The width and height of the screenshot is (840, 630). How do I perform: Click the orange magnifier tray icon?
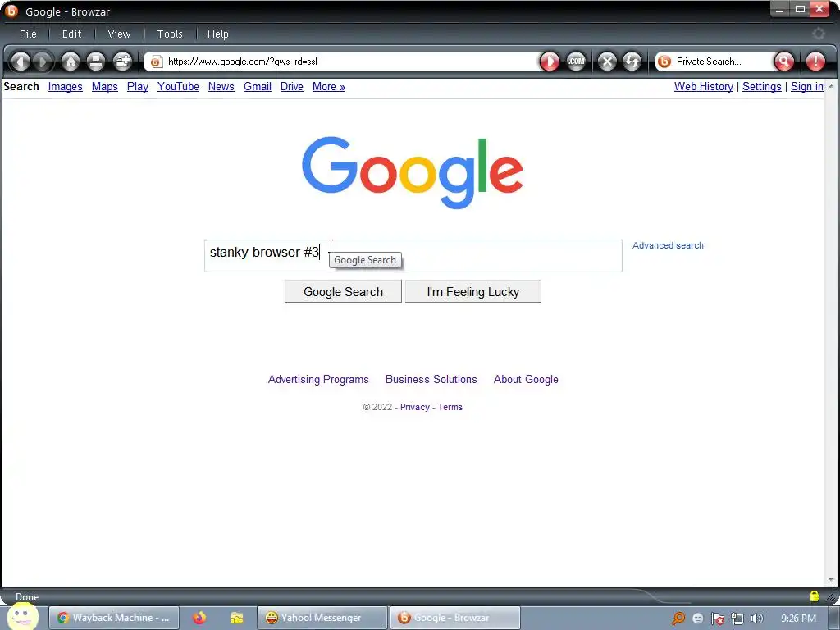click(x=678, y=619)
